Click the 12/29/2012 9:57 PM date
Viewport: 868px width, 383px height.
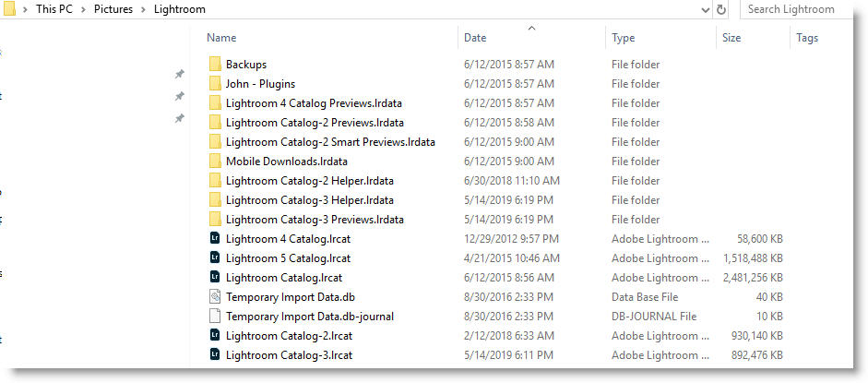512,238
